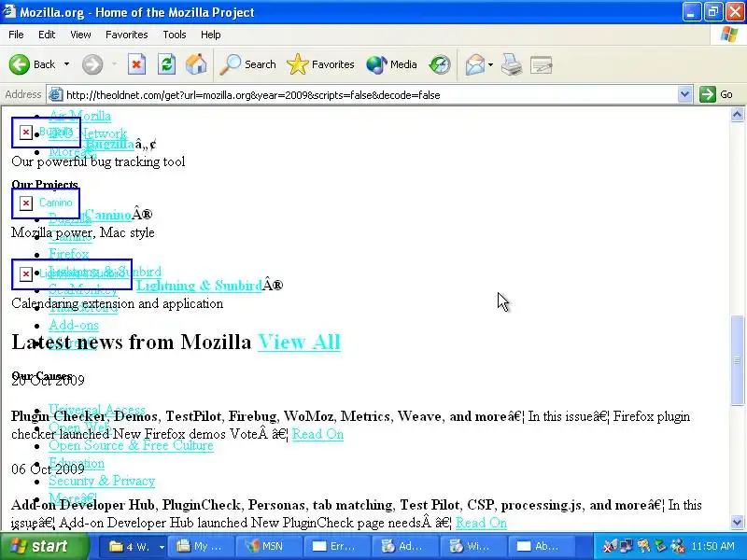
Task: Click the 11:50 AM system clock
Action: pyautogui.click(x=712, y=546)
